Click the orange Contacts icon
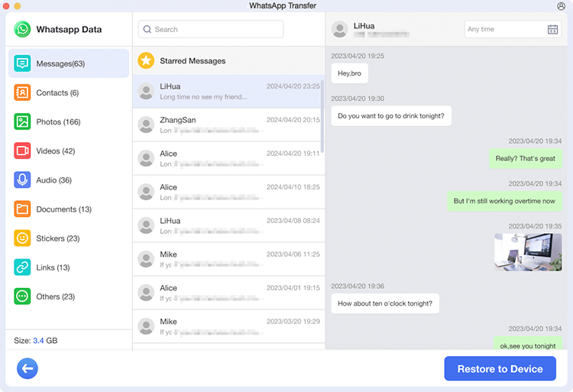 click(22, 92)
